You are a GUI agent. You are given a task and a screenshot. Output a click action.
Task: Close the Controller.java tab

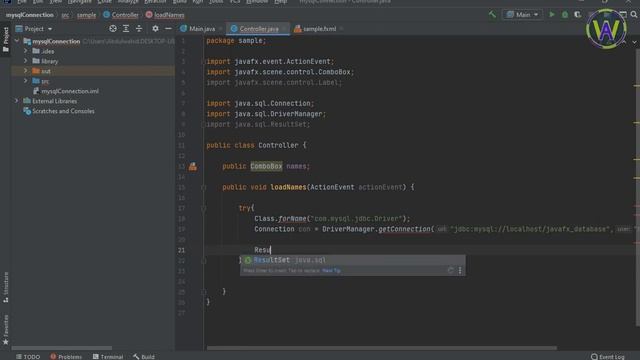(284, 29)
